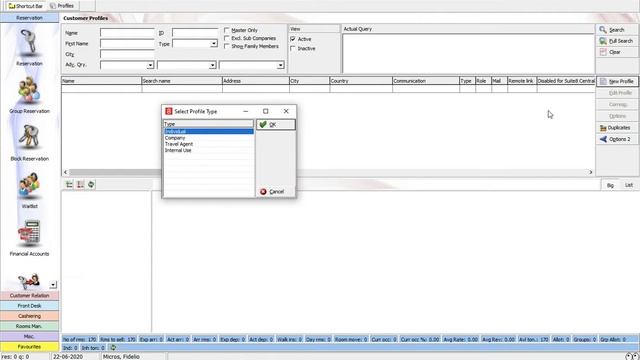Click the Name input field
640x360 pixels.
(127, 33)
